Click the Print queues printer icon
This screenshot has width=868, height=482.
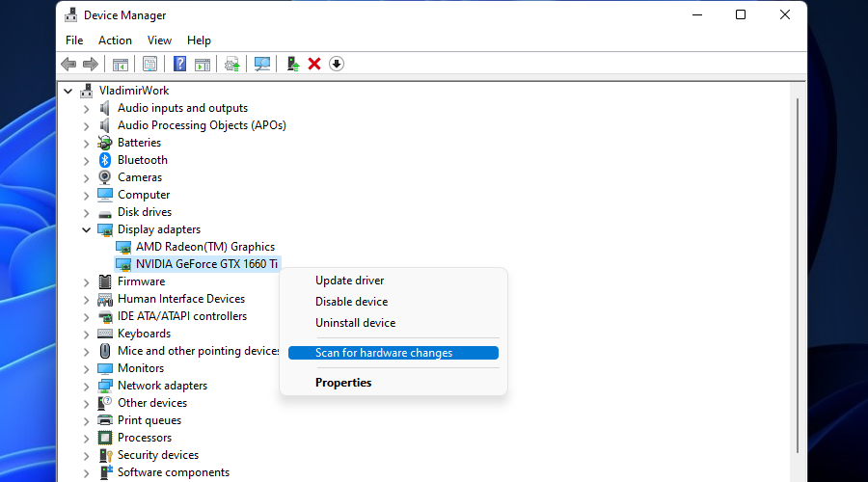click(x=104, y=420)
